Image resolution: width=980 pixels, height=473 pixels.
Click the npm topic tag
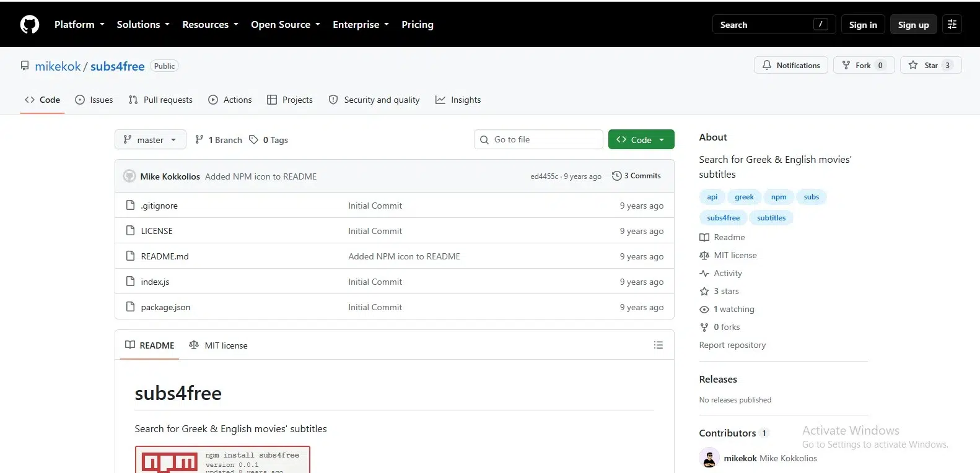[779, 197]
